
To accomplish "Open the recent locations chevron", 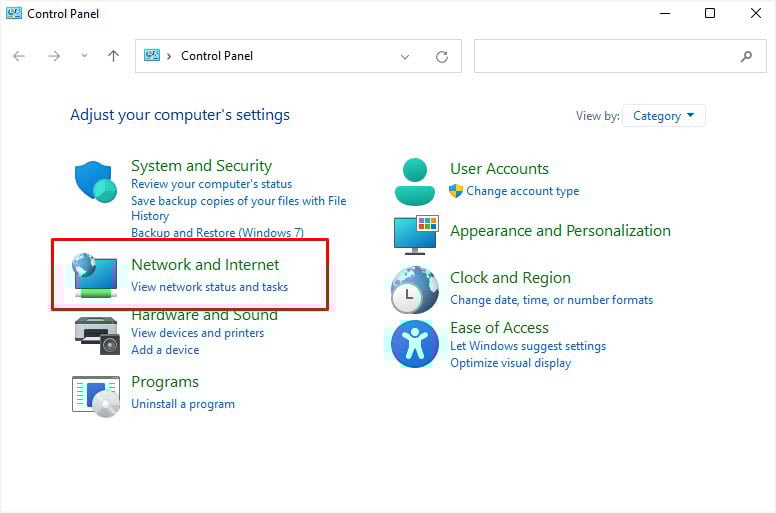I will (85, 55).
